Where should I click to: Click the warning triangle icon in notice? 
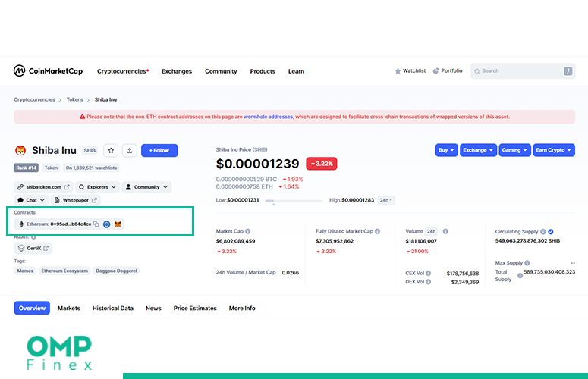tap(83, 117)
